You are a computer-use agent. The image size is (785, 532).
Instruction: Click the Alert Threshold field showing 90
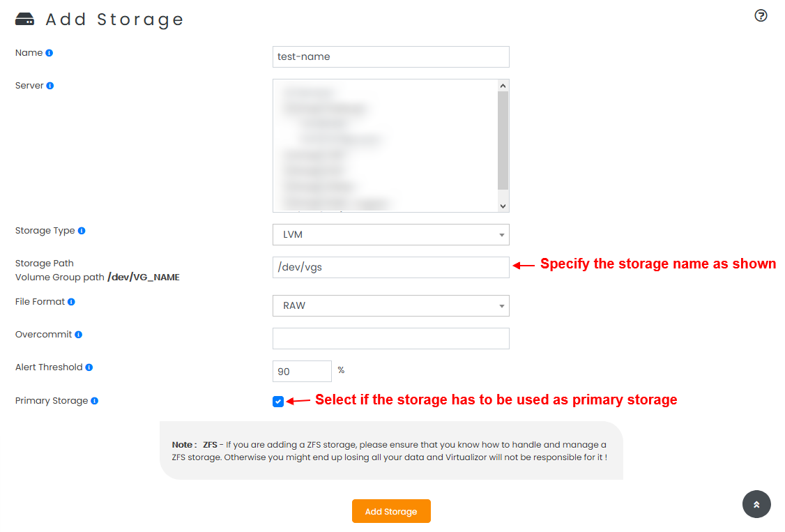[302, 371]
